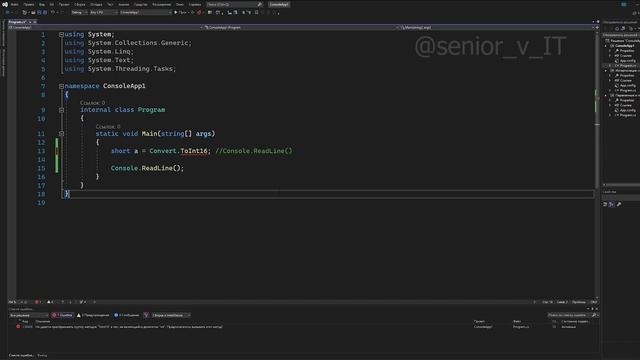Open the Правка menu

click(x=29, y=4)
